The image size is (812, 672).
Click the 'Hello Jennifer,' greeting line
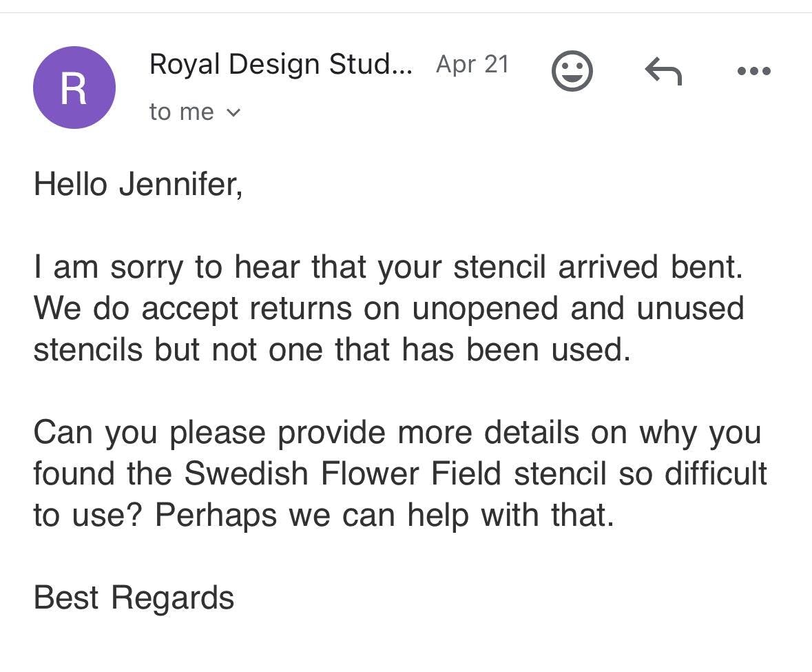click(x=138, y=184)
